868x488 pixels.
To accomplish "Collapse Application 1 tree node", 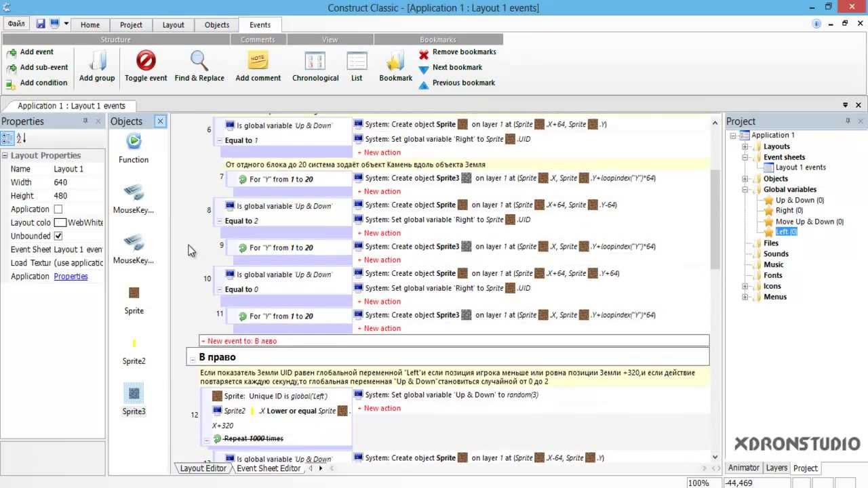I will (x=734, y=136).
